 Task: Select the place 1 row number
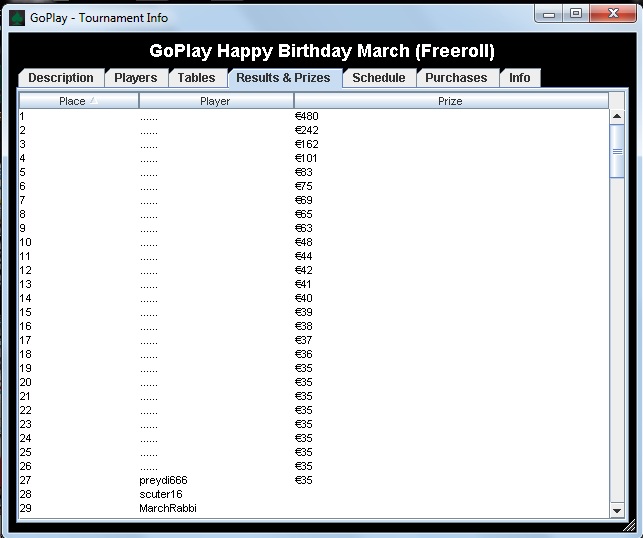[x=22, y=116]
